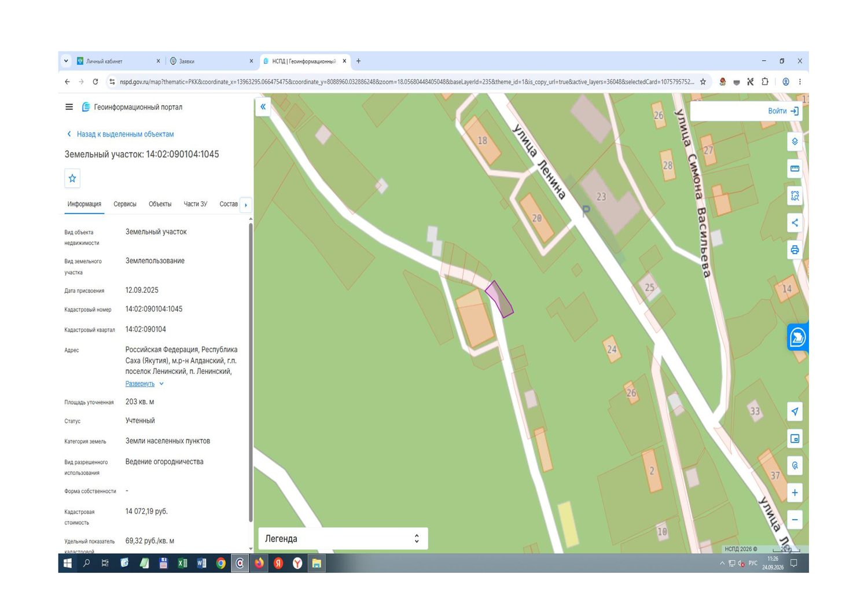Screen dimensions: 868x614
Task: Add the parcel to favorites with the star
Action: [72, 178]
